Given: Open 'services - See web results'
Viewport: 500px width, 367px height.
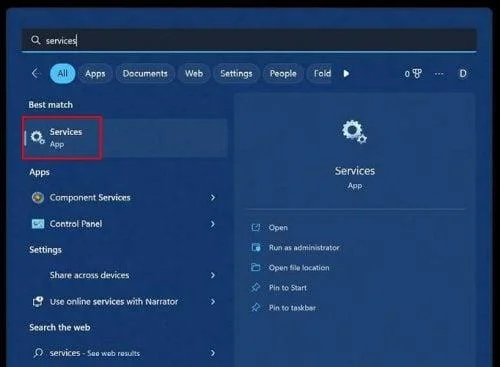Looking at the screenshot, I should 125,353.
